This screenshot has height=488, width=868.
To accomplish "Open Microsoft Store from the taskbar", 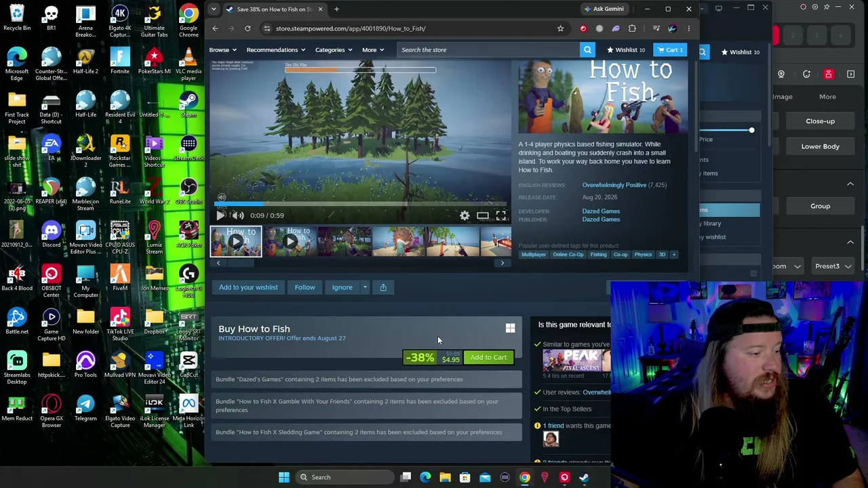I will pyautogui.click(x=465, y=477).
